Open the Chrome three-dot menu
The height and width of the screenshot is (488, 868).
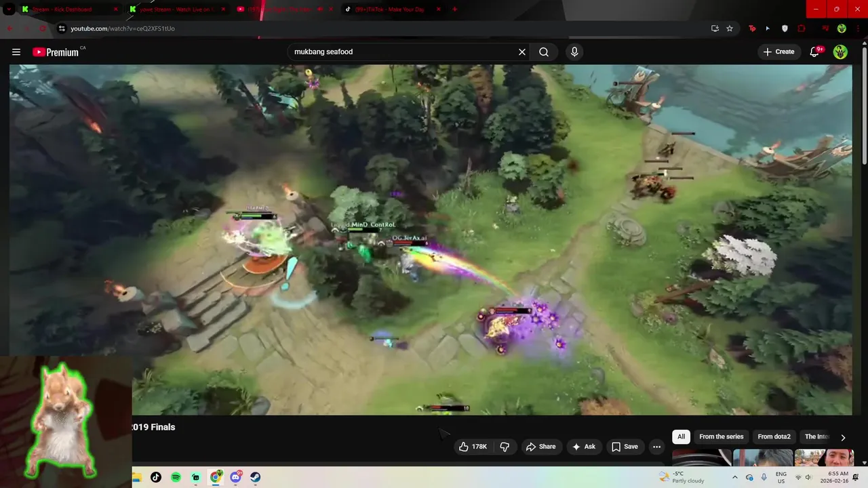(857, 28)
